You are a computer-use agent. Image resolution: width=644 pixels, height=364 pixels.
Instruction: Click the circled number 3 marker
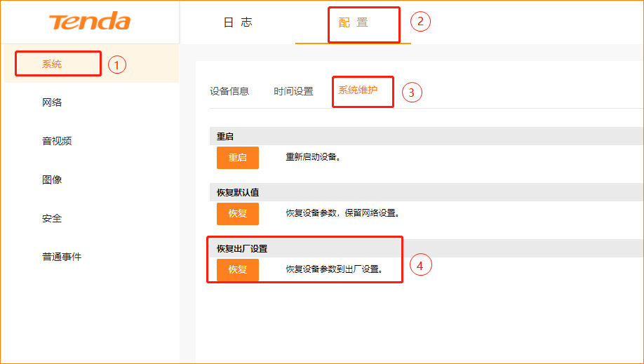coord(412,93)
